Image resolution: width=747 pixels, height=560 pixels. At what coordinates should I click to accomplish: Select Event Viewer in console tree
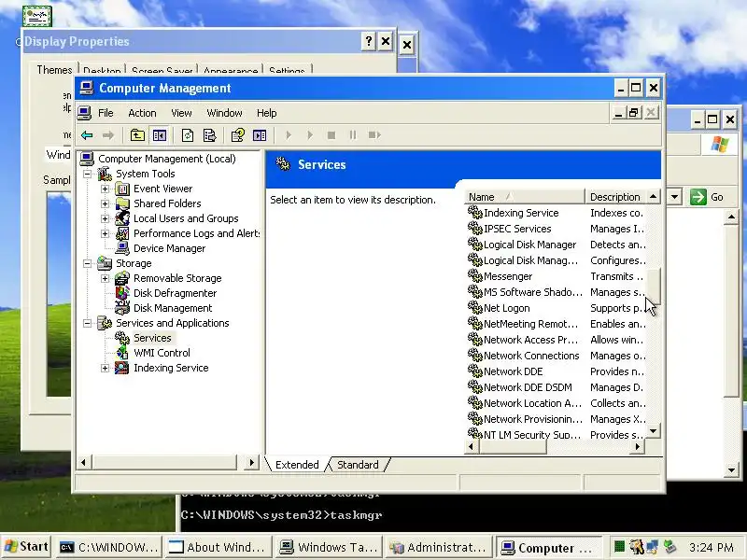coord(162,189)
